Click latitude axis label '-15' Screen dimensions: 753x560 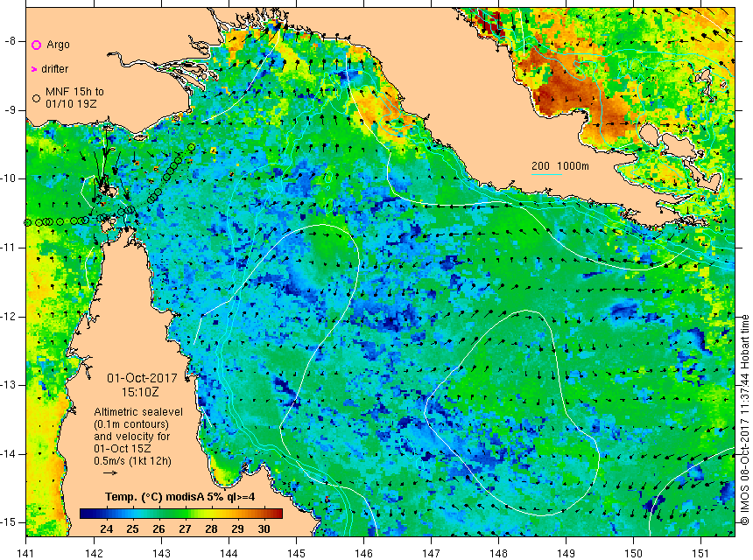click(8, 522)
